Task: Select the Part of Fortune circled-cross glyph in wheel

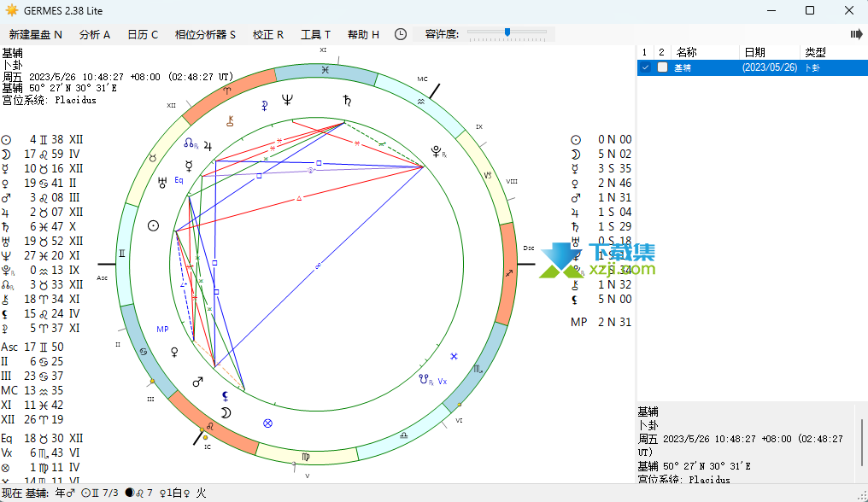Action: click(268, 423)
